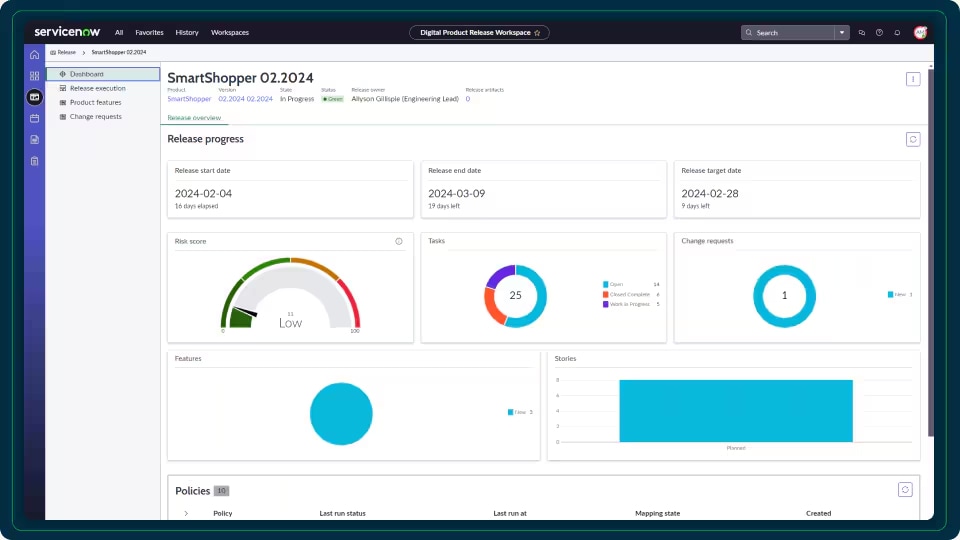This screenshot has height=540, width=960.
Task: Select Release execution in side navigation
Action: (97, 88)
